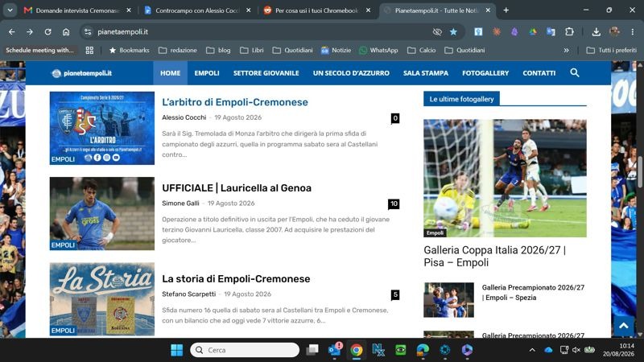Viewport: 644px width, 362px height.
Task: Open the Schedule meeting with bookmark
Action: (39, 50)
